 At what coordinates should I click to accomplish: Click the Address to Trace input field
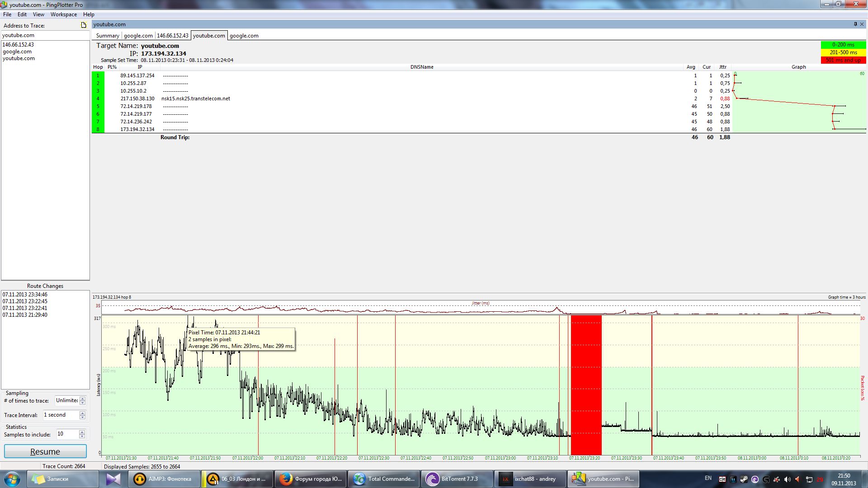point(44,35)
